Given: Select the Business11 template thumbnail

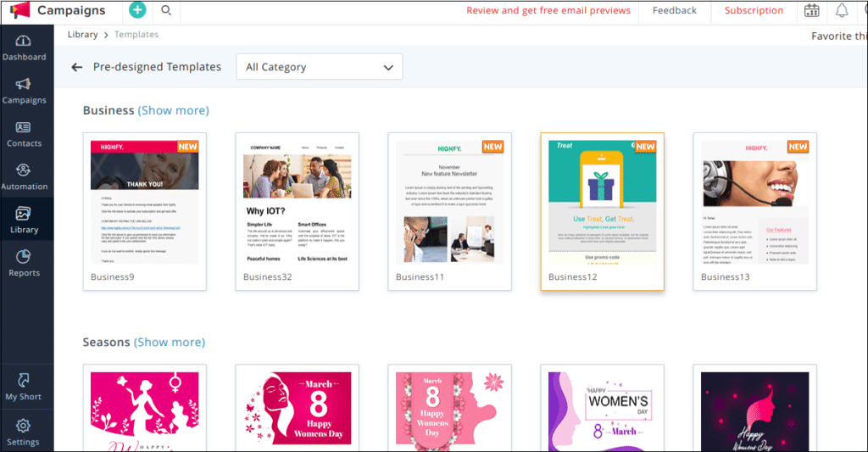Looking at the screenshot, I should pyautogui.click(x=449, y=202).
